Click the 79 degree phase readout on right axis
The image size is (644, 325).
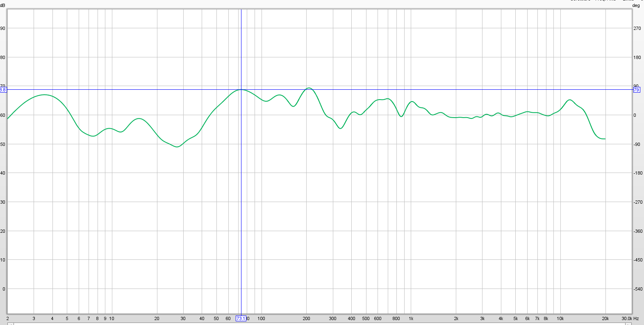(x=636, y=90)
